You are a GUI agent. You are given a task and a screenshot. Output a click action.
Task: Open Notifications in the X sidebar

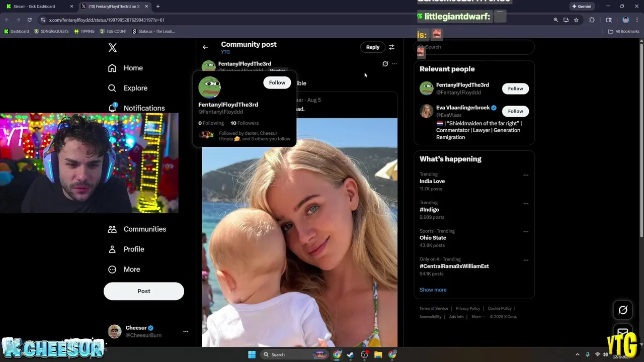pyautogui.click(x=136, y=108)
